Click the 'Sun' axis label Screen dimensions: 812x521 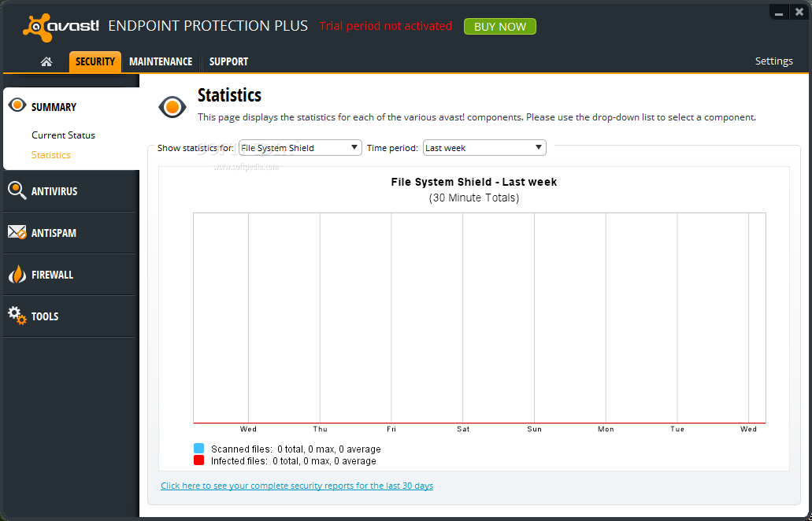point(535,429)
